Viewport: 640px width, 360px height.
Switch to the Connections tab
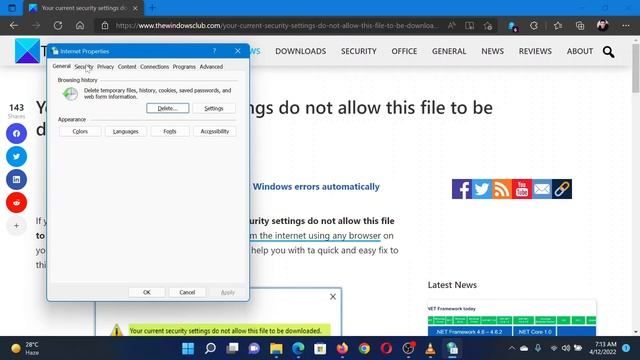pyautogui.click(x=154, y=67)
